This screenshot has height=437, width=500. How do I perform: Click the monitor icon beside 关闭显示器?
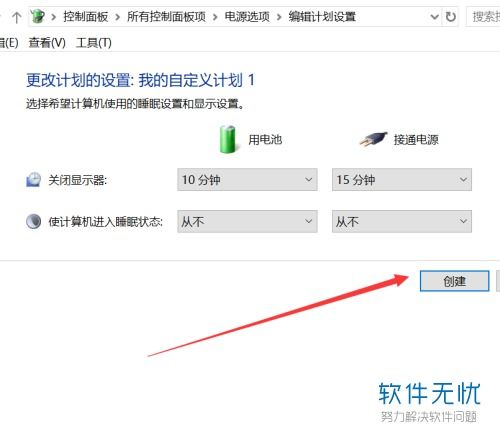pyautogui.click(x=34, y=180)
